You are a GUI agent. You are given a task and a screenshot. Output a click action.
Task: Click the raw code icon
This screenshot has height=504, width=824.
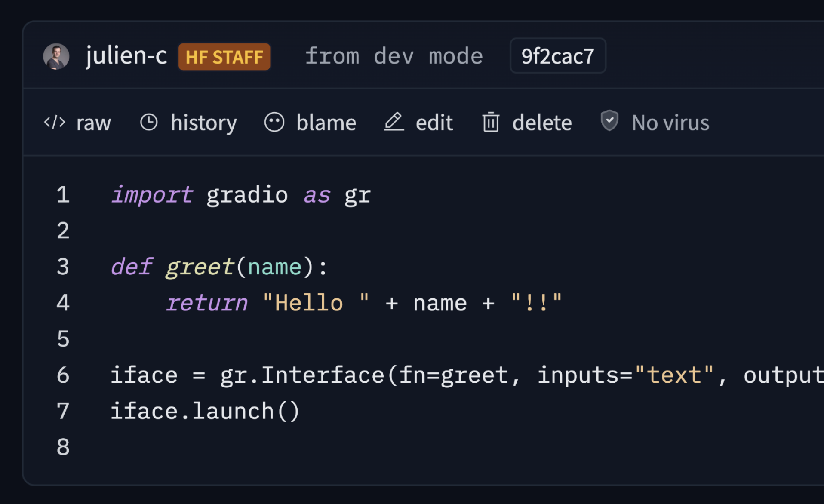pos(54,122)
